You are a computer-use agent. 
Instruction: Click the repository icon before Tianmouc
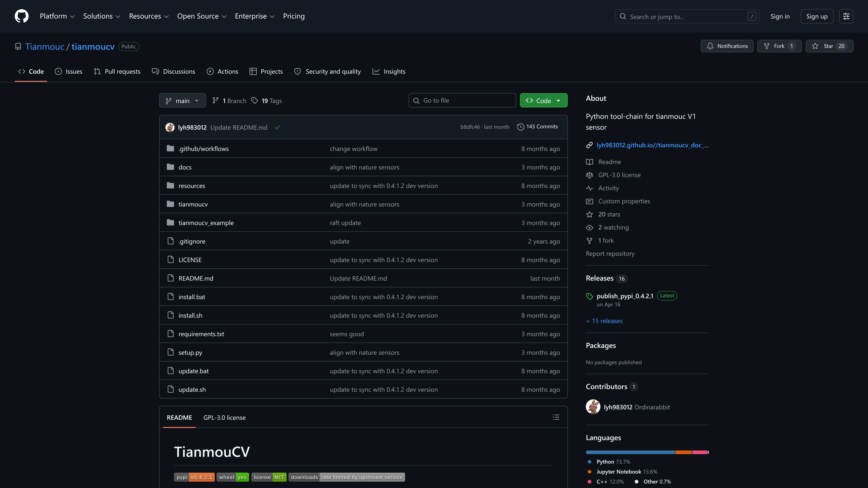click(18, 47)
